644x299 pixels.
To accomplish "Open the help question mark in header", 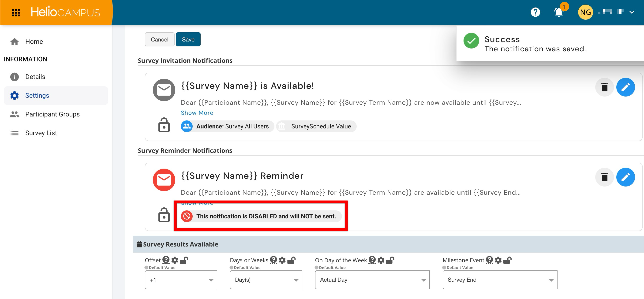I will (x=535, y=12).
